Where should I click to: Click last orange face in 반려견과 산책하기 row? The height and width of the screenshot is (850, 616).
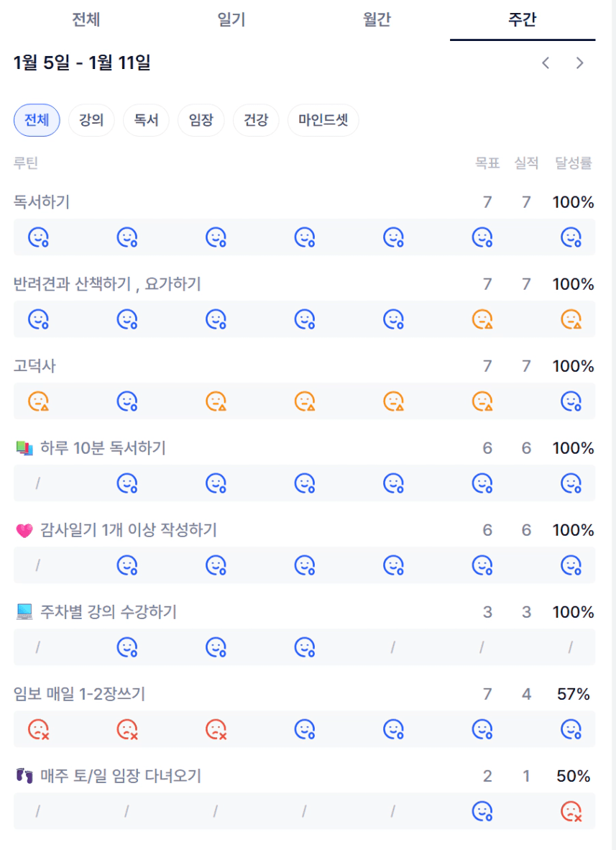[571, 319]
